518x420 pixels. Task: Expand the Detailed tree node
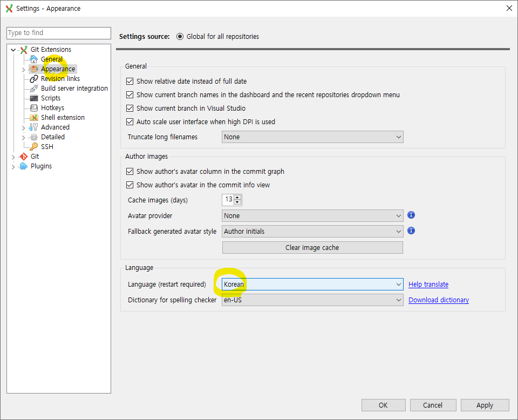coord(23,138)
